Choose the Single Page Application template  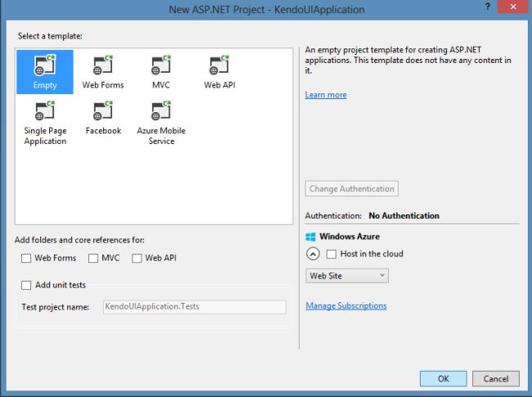45,123
